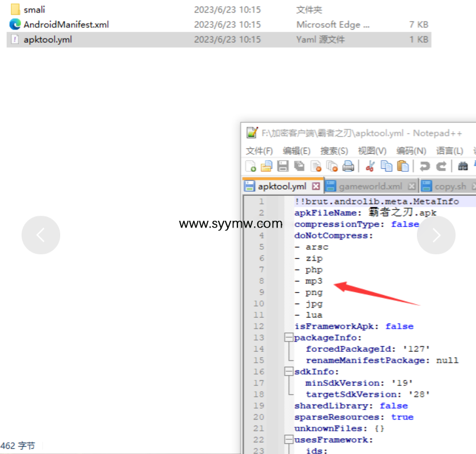Close the apktool.yml tab

coord(316,186)
